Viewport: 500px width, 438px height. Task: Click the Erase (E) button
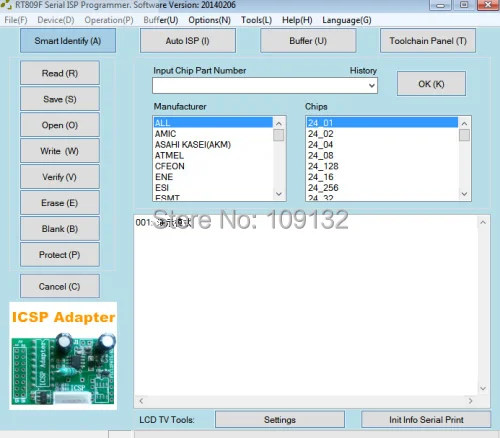tap(60, 203)
